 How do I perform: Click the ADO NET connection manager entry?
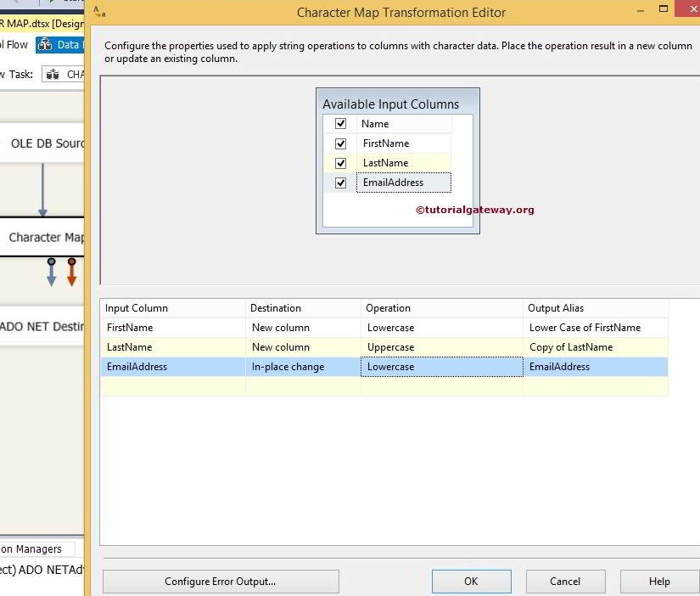42,571
